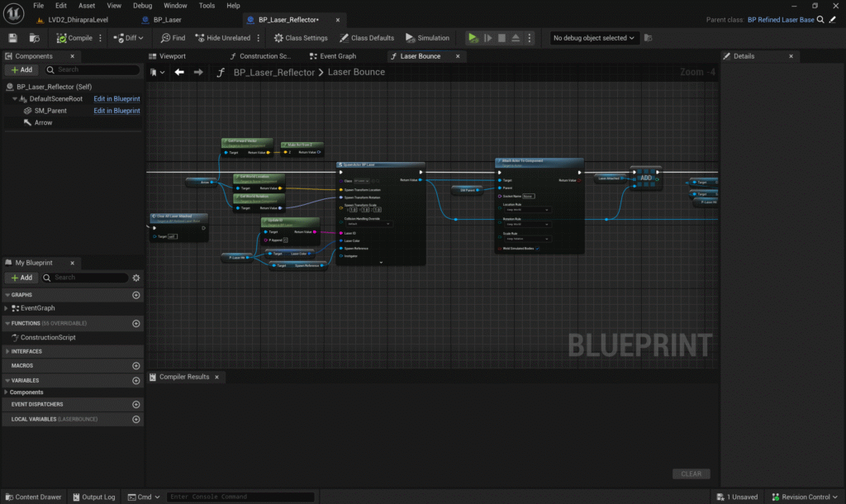This screenshot has width=846, height=504.
Task: Open play mode options menu
Action: tap(530, 38)
